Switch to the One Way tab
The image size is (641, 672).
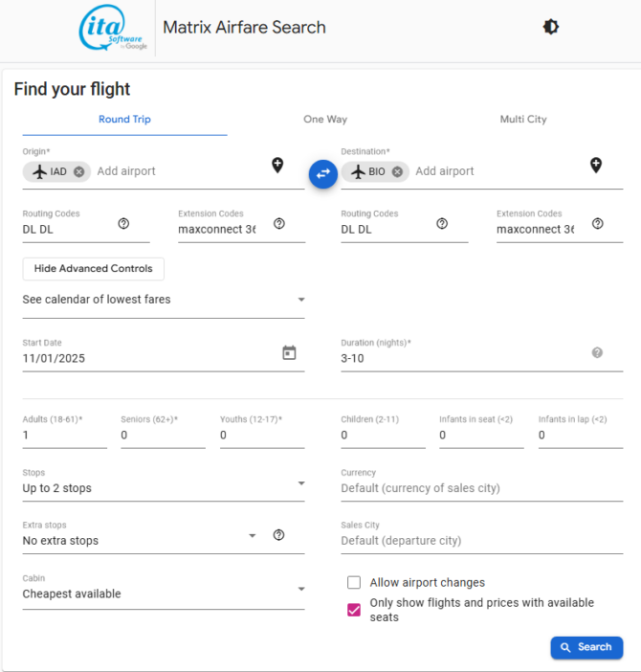[x=325, y=120]
